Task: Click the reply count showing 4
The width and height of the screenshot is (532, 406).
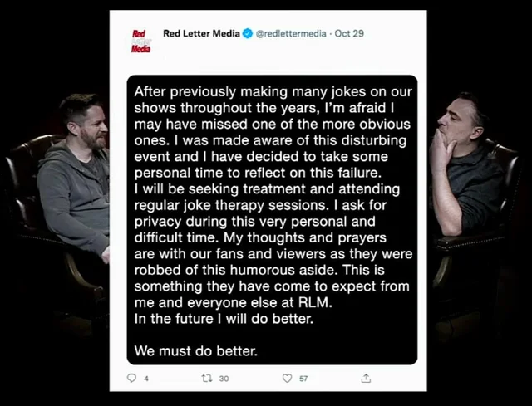Action: pos(146,379)
